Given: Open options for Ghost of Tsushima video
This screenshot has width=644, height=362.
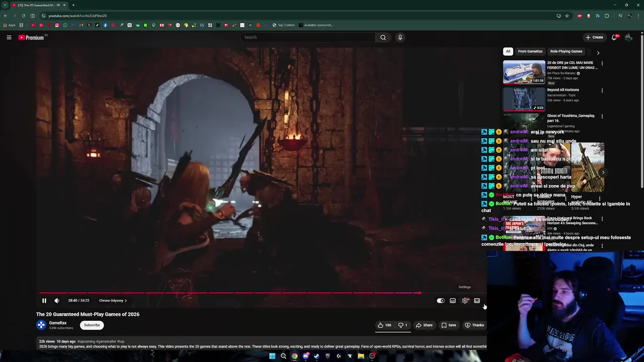Looking at the screenshot, I should click(x=602, y=117).
